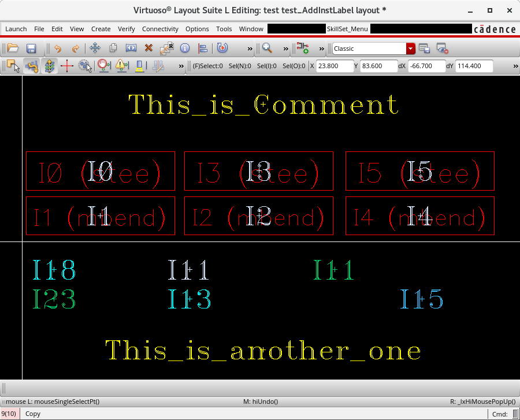Click the Classic workspace combo field
Viewport: 520px width, 420px height.
pos(369,49)
